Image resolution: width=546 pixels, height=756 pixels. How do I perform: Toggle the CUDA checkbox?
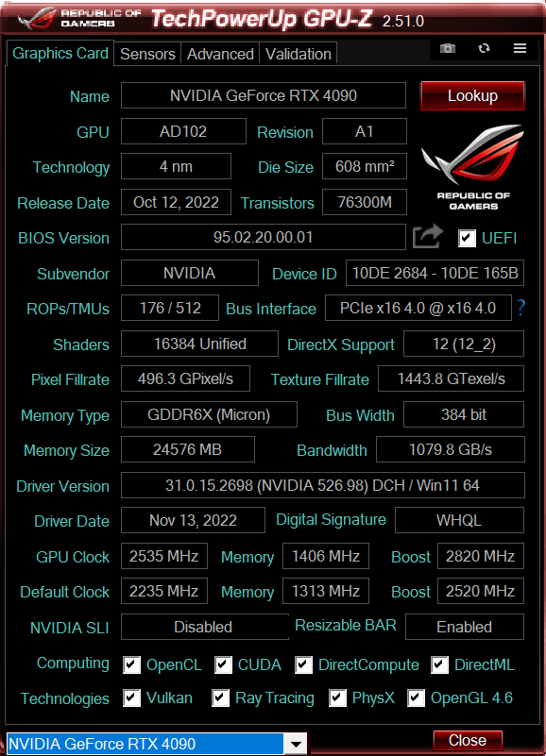[223, 664]
